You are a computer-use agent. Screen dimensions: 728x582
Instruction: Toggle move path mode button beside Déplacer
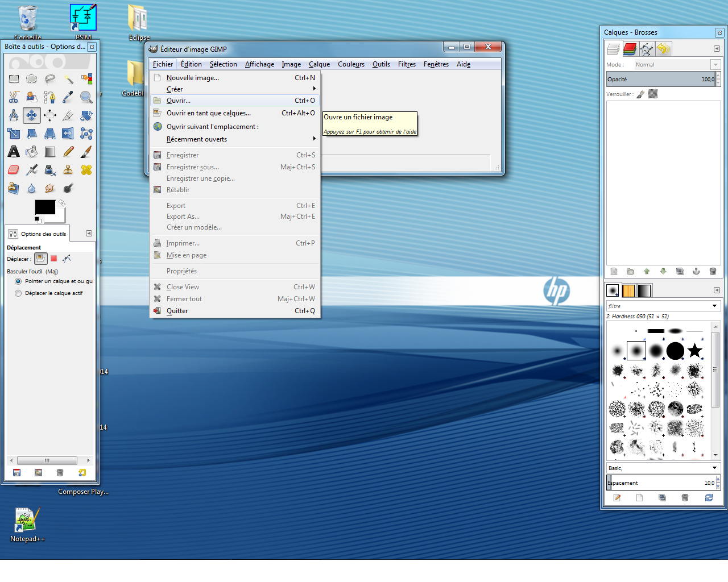(67, 259)
